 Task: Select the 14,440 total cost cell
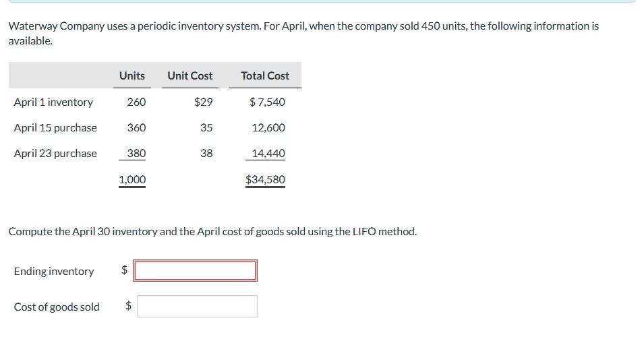click(268, 153)
